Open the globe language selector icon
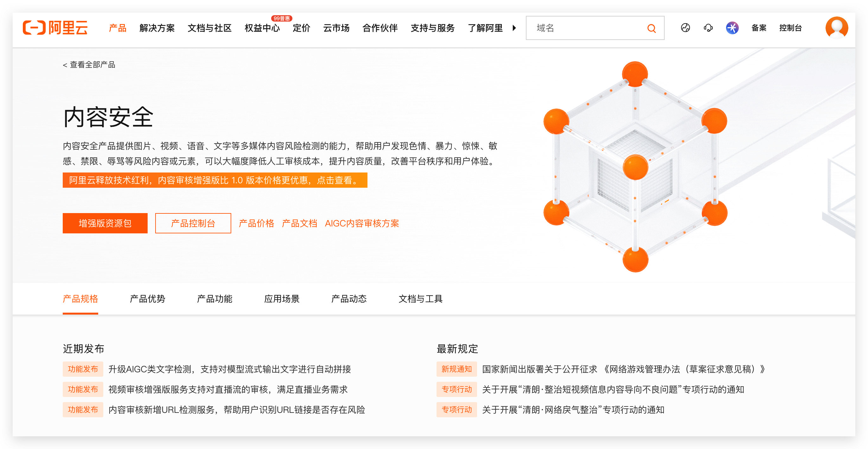 [685, 28]
